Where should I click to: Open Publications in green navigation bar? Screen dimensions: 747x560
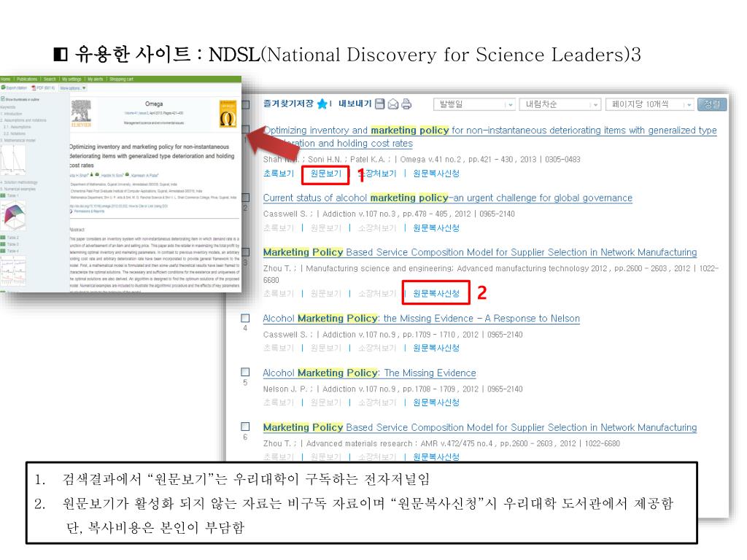click(27, 79)
